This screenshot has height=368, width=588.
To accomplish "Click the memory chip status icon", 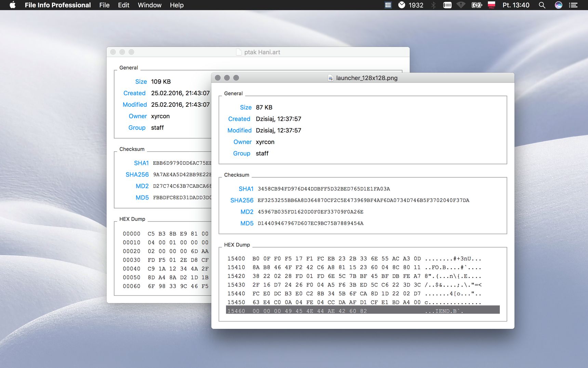I will tap(447, 5).
